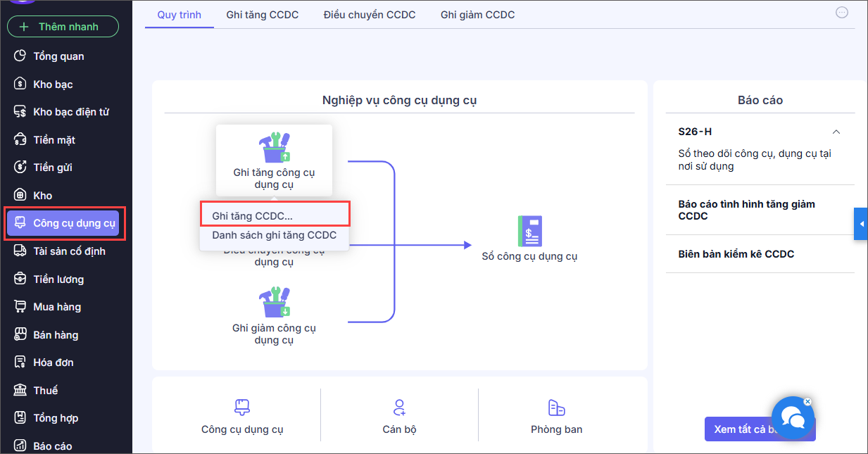Image resolution: width=868 pixels, height=454 pixels.
Task: Click the Ghi tăng công cụ dụng cụ icon
Action: click(274, 148)
